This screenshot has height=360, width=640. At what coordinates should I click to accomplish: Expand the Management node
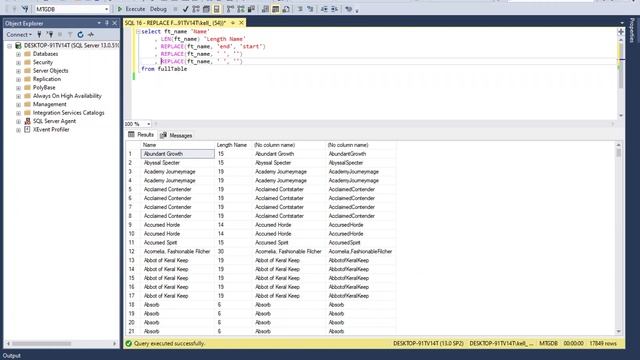click(18, 104)
